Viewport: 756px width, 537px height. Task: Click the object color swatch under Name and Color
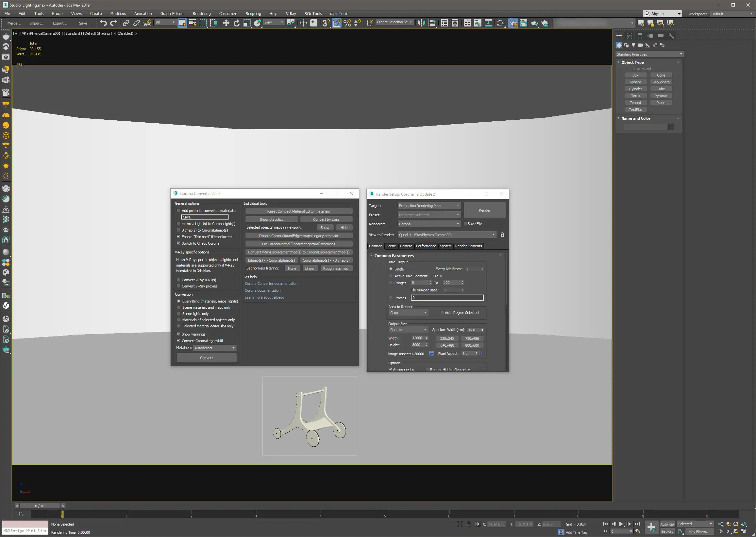[670, 127]
